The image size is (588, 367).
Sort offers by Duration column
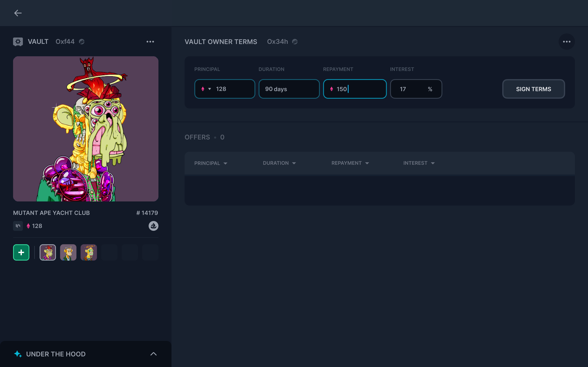279,163
